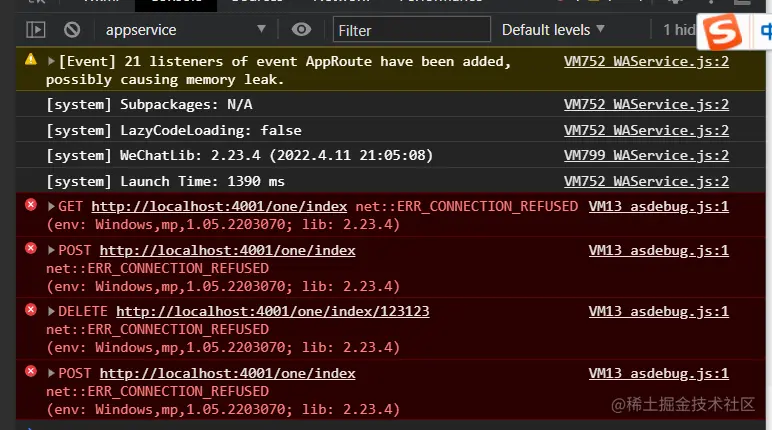772x430 pixels.
Task: Expand the last POST error entry
Action: click(51, 373)
